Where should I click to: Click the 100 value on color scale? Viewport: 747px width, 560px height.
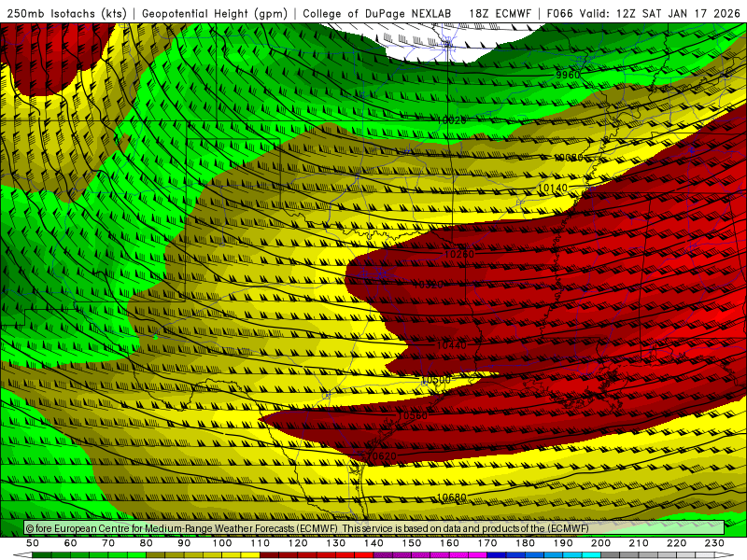point(222,543)
